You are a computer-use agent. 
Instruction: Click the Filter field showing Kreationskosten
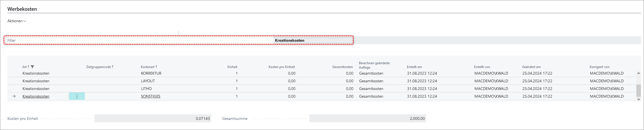[x=313, y=40]
